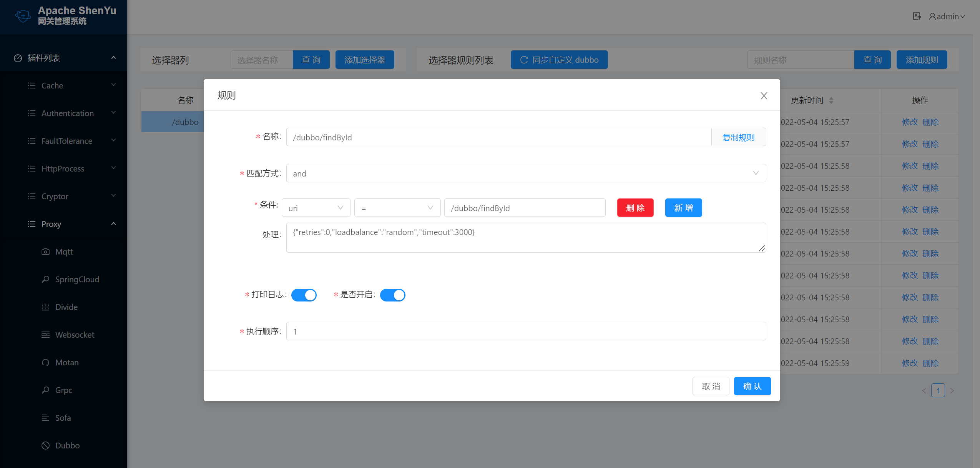
Task: Click the 复制规则 copy rule link
Action: [738, 137]
